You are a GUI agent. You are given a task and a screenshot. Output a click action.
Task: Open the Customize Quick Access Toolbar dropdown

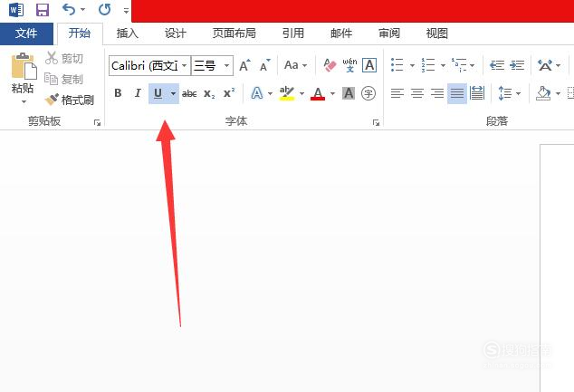(126, 10)
